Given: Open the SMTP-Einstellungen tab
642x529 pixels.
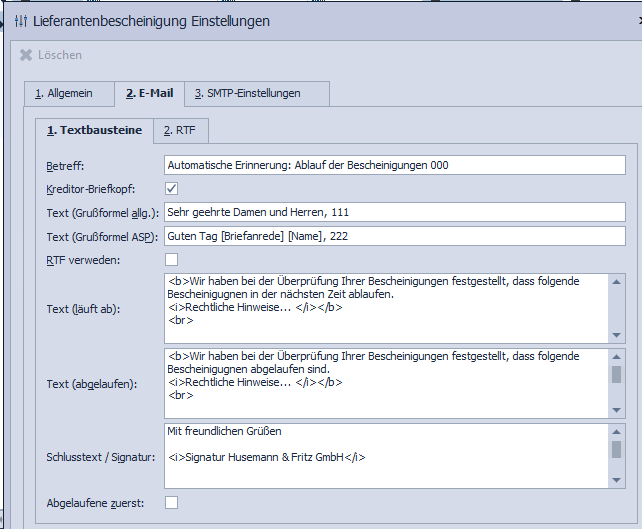Looking at the screenshot, I should pos(254,94).
